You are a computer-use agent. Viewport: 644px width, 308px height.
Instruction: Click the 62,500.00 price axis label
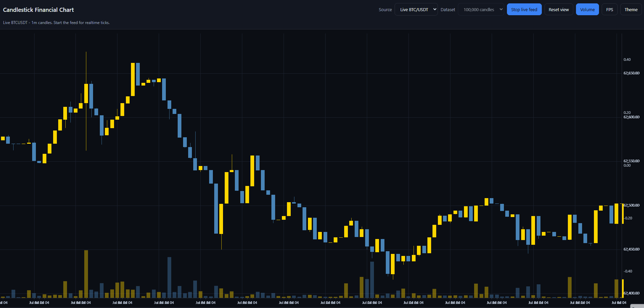pyautogui.click(x=631, y=205)
